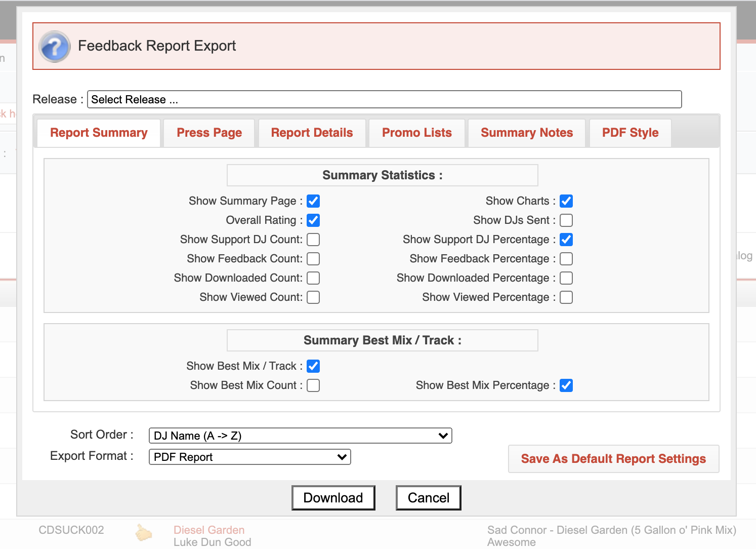Check Show Feedback Count
The height and width of the screenshot is (549, 756).
click(x=313, y=259)
